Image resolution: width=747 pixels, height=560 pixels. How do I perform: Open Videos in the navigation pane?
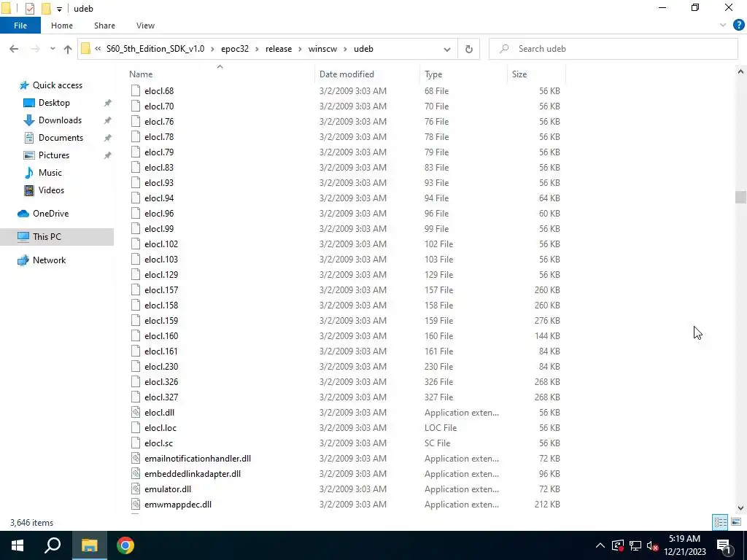(51, 190)
